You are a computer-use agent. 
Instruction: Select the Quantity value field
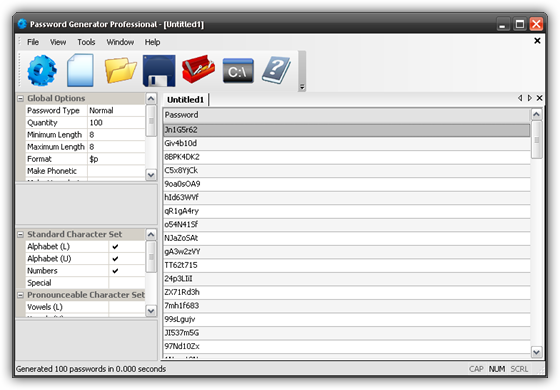click(116, 122)
